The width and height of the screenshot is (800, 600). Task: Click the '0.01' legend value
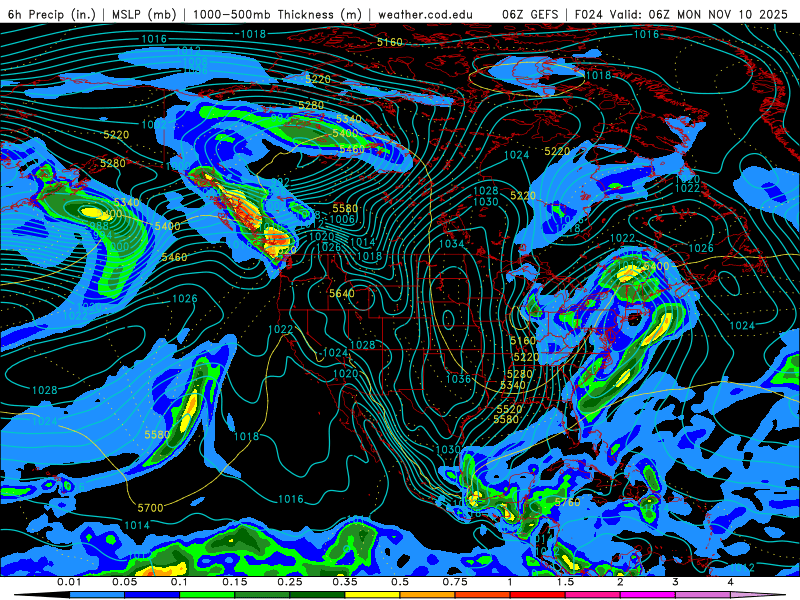(x=69, y=582)
